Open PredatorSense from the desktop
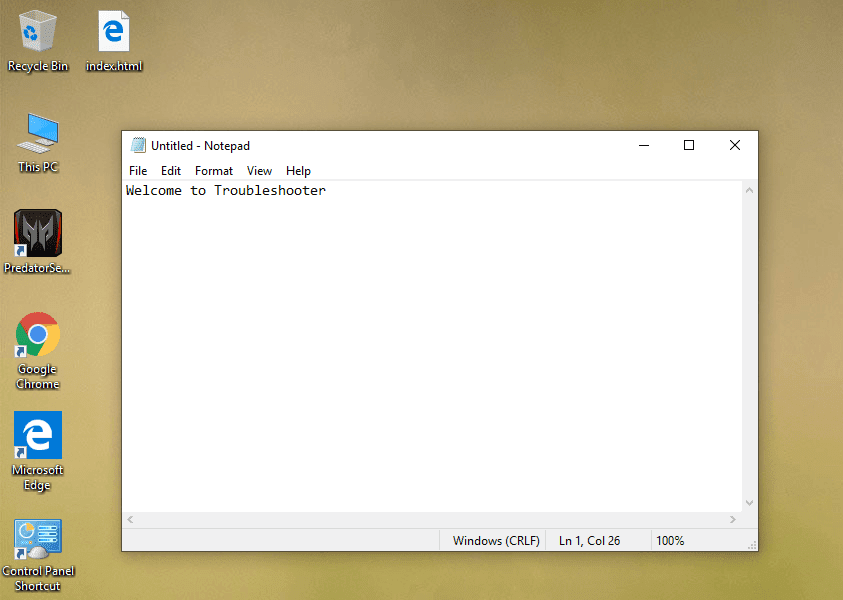The height and width of the screenshot is (600, 843). coord(37,230)
